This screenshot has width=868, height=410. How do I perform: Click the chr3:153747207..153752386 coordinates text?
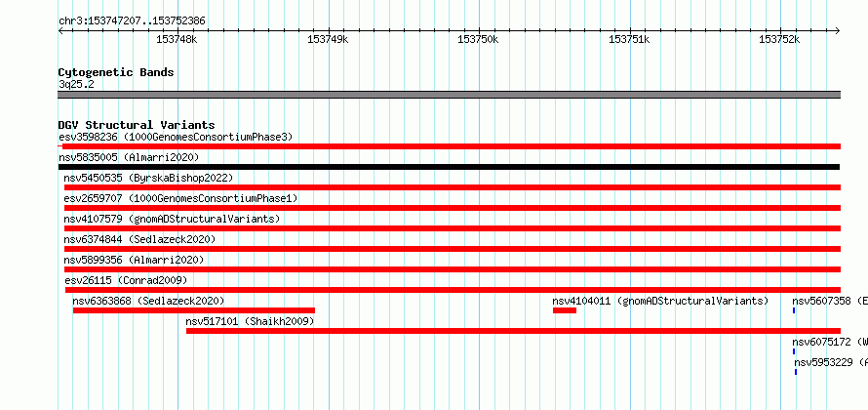pos(133,21)
